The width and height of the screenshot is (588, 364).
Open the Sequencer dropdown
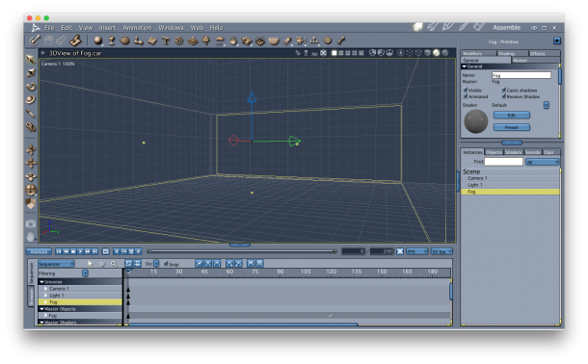pos(56,264)
